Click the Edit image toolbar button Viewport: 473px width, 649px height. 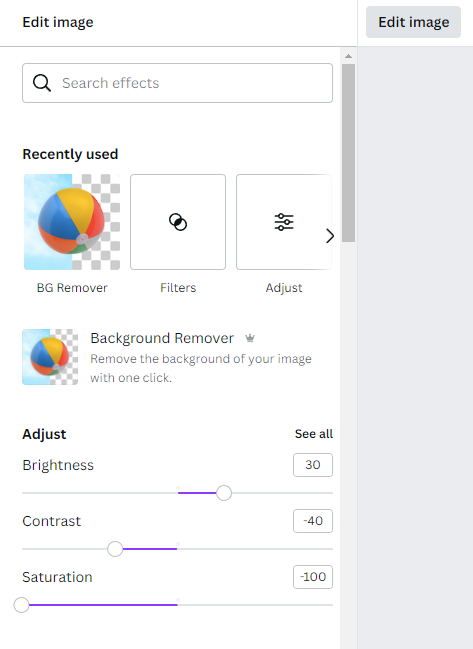pos(413,22)
